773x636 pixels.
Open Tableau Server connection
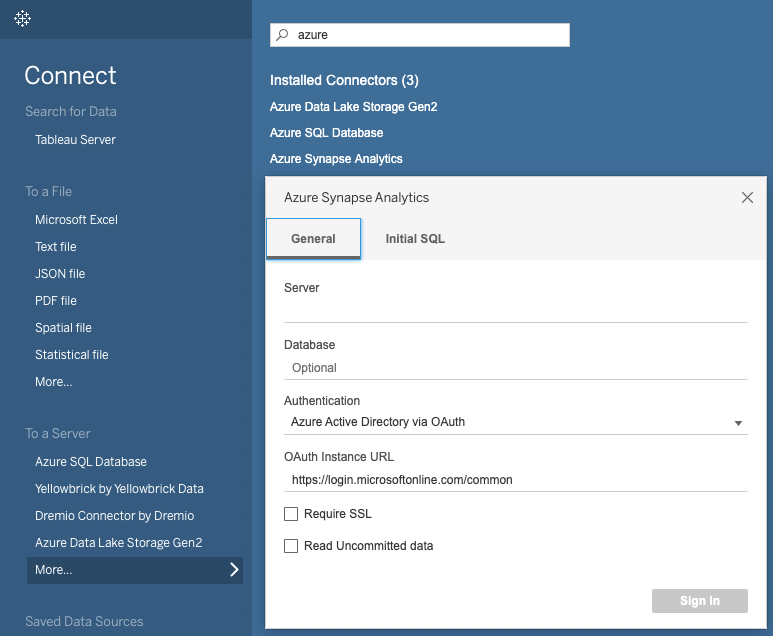[75, 140]
